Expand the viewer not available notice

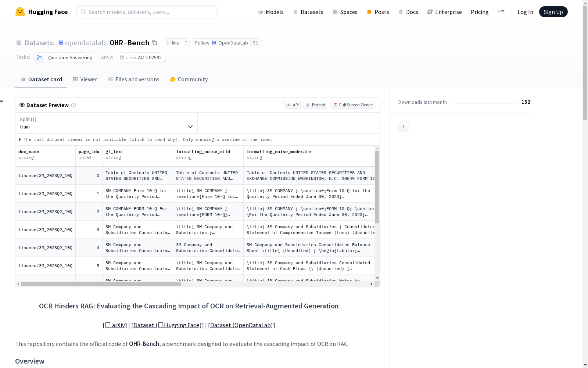click(146, 139)
